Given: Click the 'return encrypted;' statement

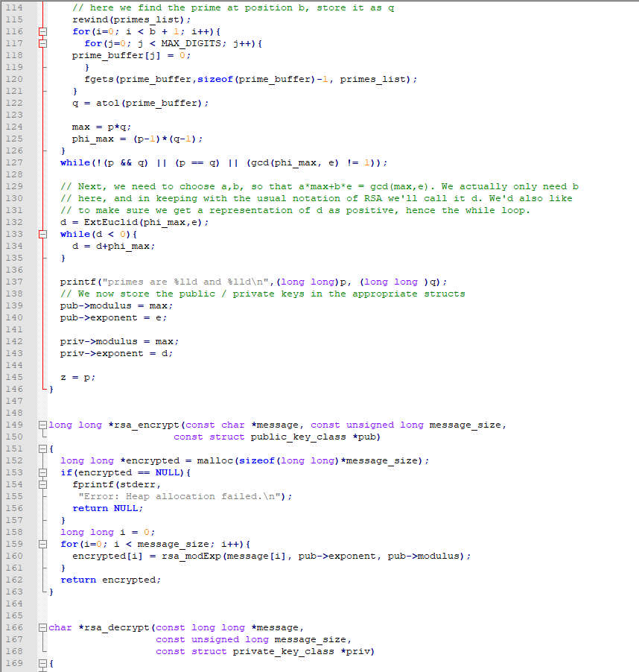Looking at the screenshot, I should coord(111,580).
